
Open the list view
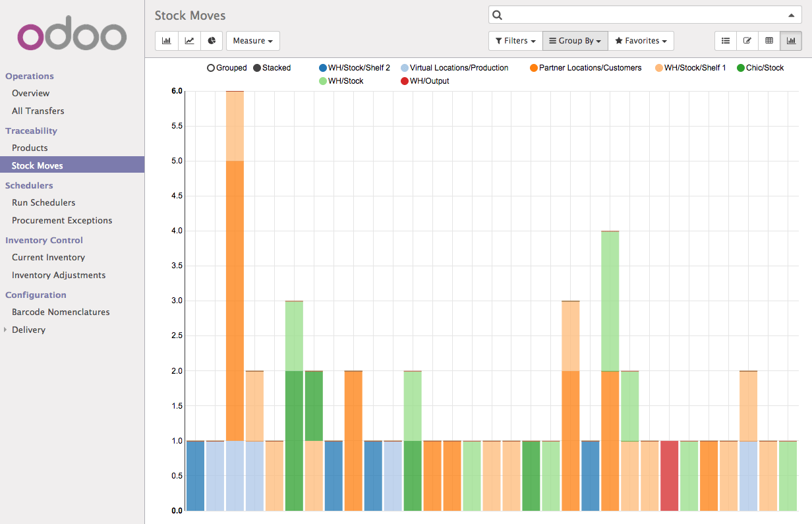point(726,41)
